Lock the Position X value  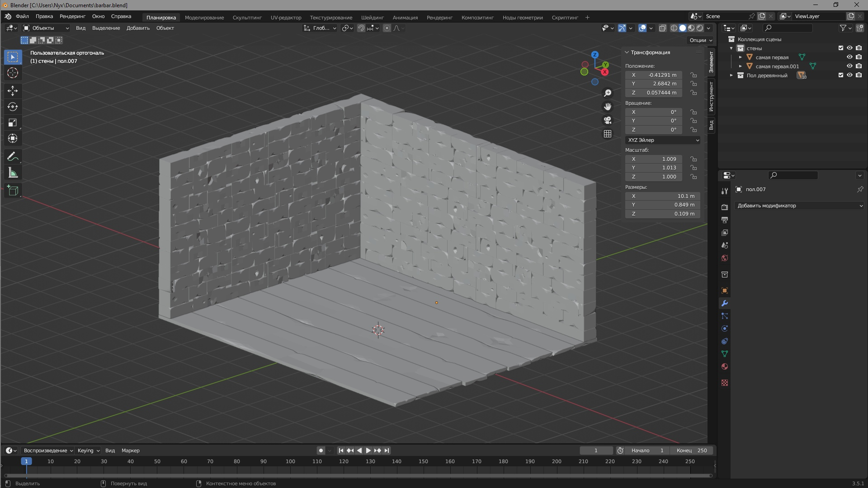(x=693, y=75)
